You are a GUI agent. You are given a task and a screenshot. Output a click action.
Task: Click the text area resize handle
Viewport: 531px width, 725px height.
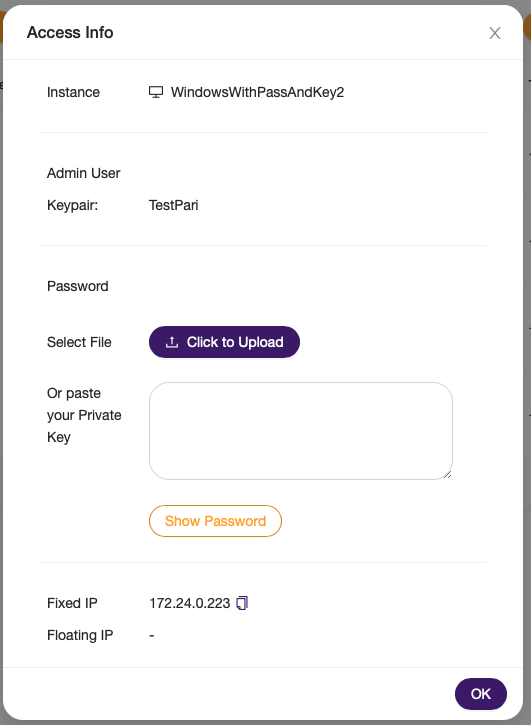click(x=447, y=474)
